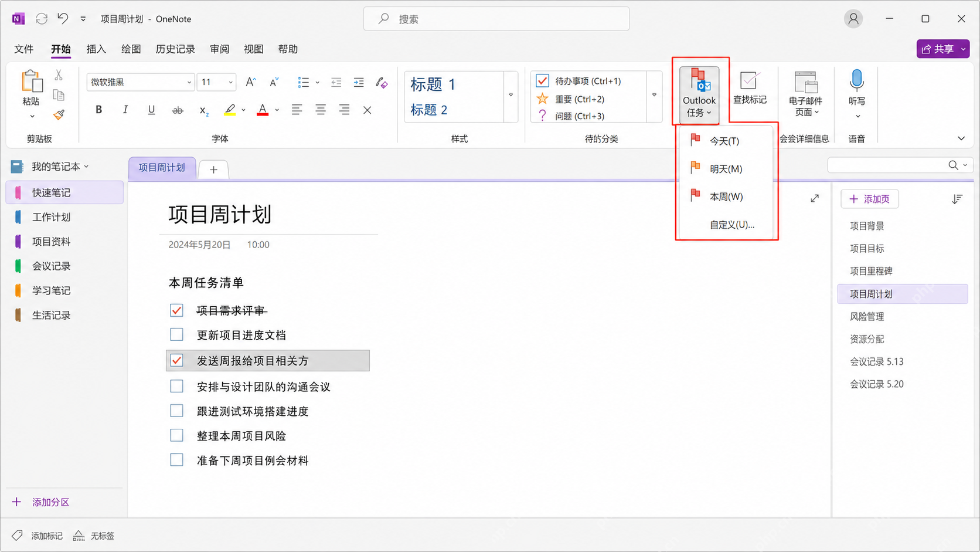This screenshot has height=552, width=980.
Task: Increase paragraph indent
Action: 359,82
